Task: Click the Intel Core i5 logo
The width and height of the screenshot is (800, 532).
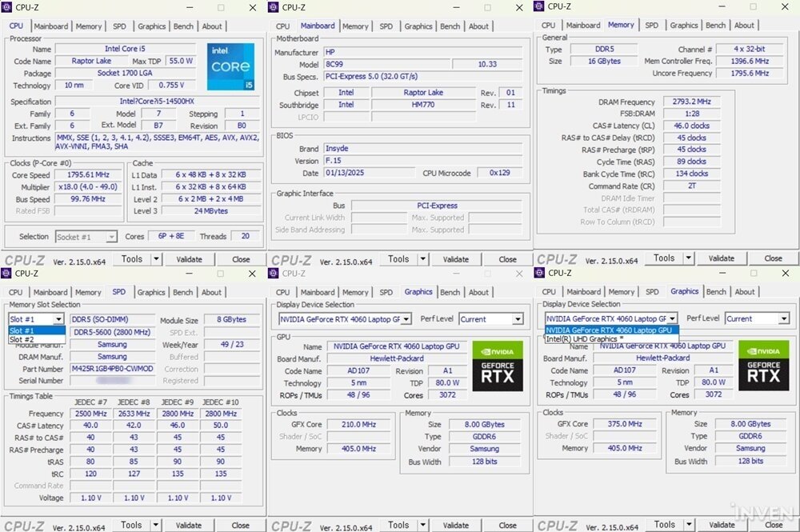Action: 230,67
